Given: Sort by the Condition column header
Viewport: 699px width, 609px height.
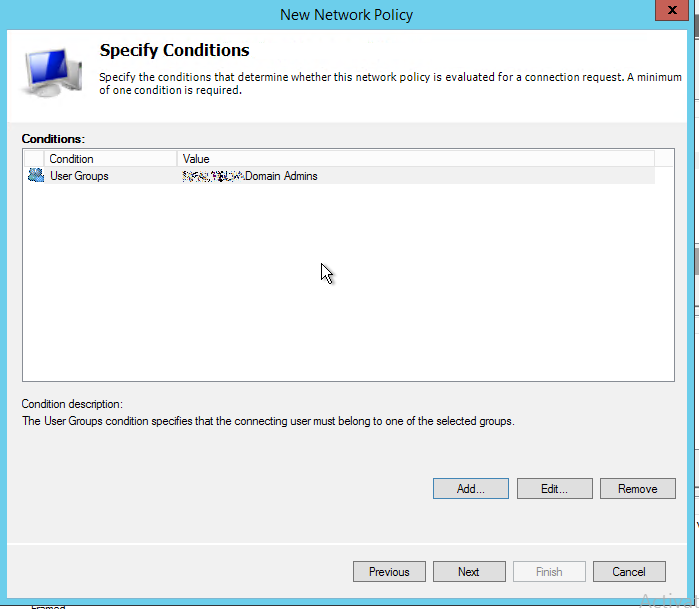Looking at the screenshot, I should click(110, 159).
